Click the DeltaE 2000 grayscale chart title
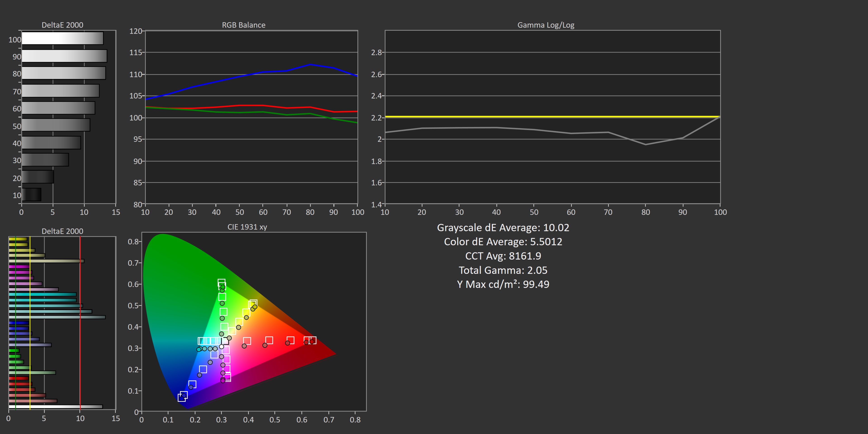The image size is (868, 434). 62,25
